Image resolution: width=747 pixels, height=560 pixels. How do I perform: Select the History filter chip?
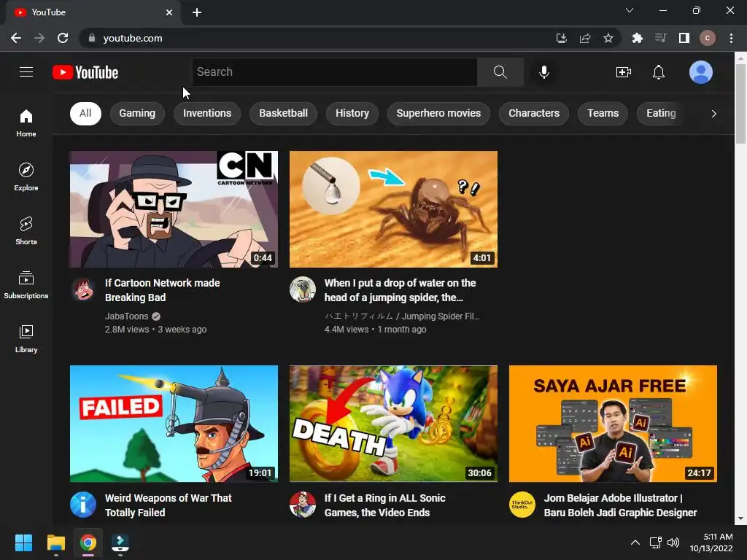(x=352, y=113)
